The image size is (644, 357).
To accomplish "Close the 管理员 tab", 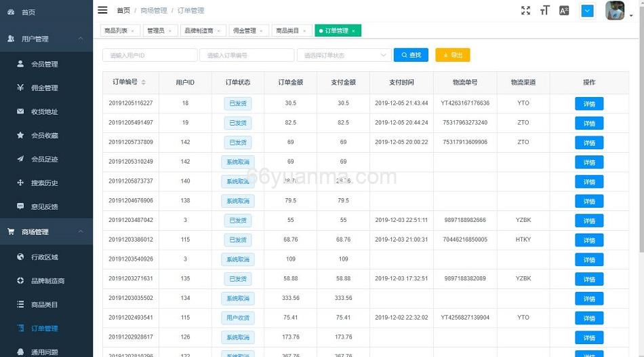I will click(x=169, y=31).
